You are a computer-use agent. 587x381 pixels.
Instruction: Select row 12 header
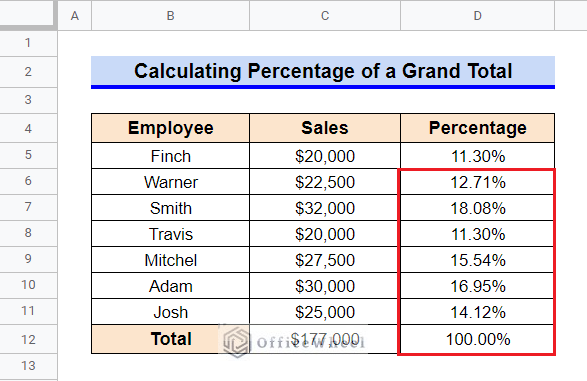tap(28, 339)
